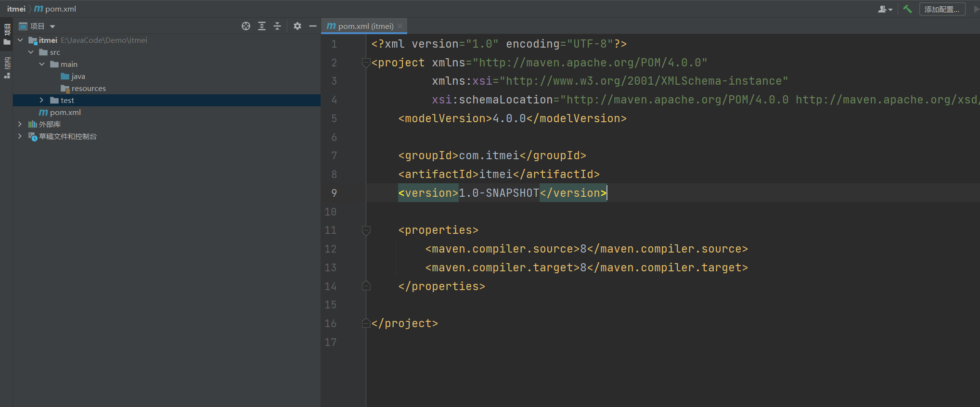Image resolution: width=980 pixels, height=407 pixels.
Task: Collapse the main folder node
Action: point(42,64)
